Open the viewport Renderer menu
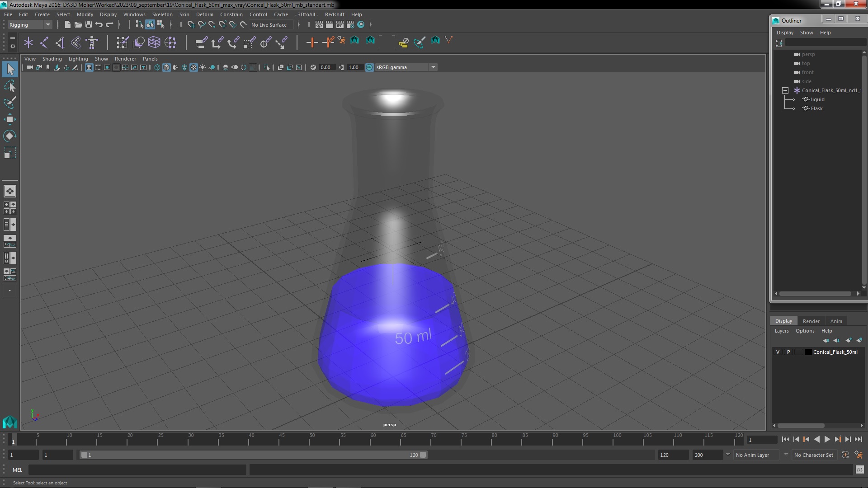 (125, 59)
